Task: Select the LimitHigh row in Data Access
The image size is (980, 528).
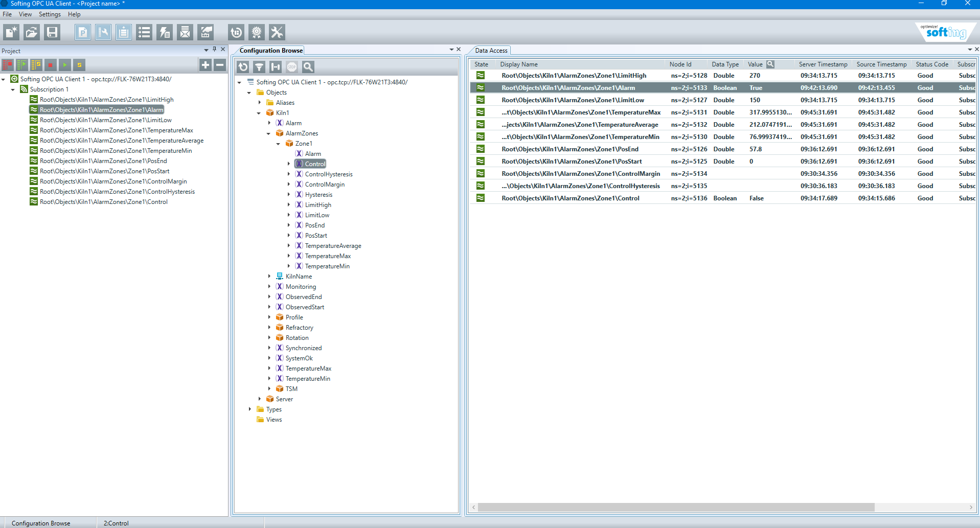Action: click(x=723, y=76)
